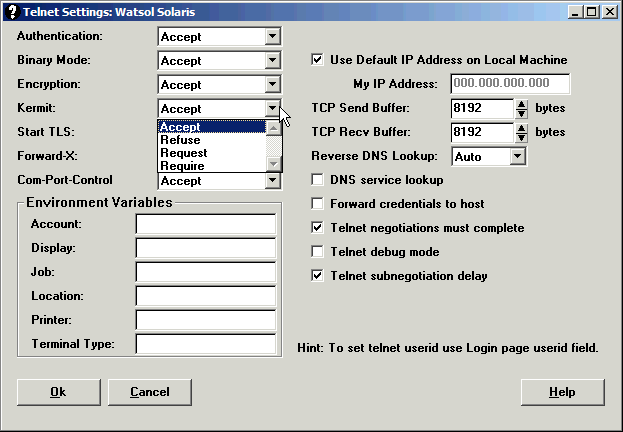The image size is (623, 432).
Task: Toggle Forward credentials to host
Action: point(318,204)
